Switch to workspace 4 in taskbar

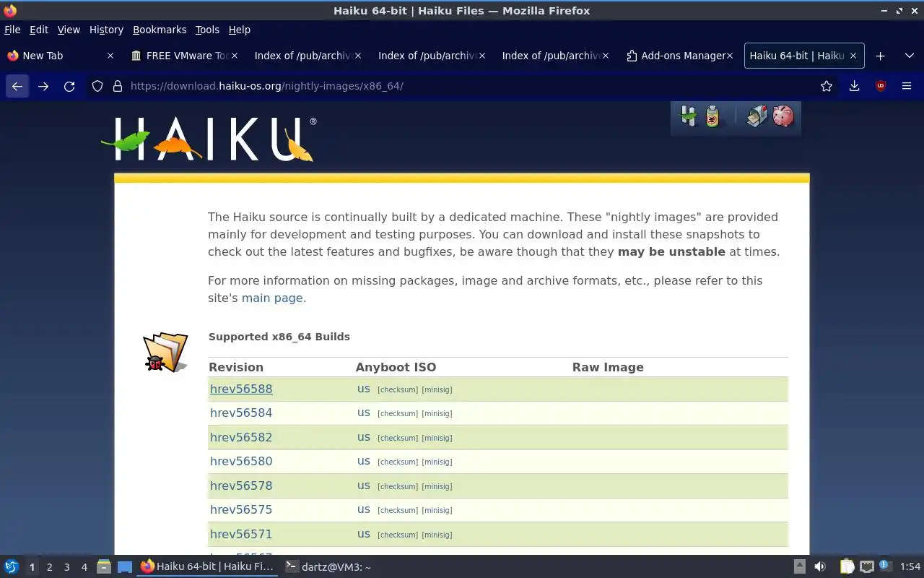[84, 567]
